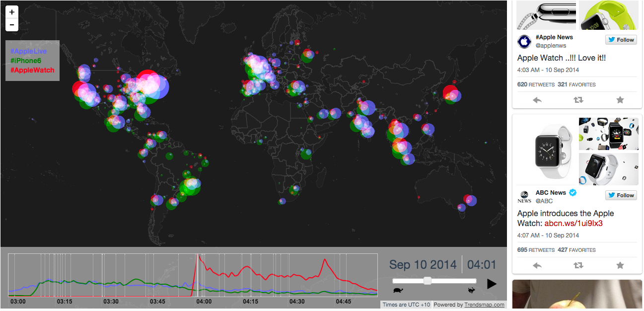
Task: Follow @ABC on Twitter
Action: [x=621, y=195]
